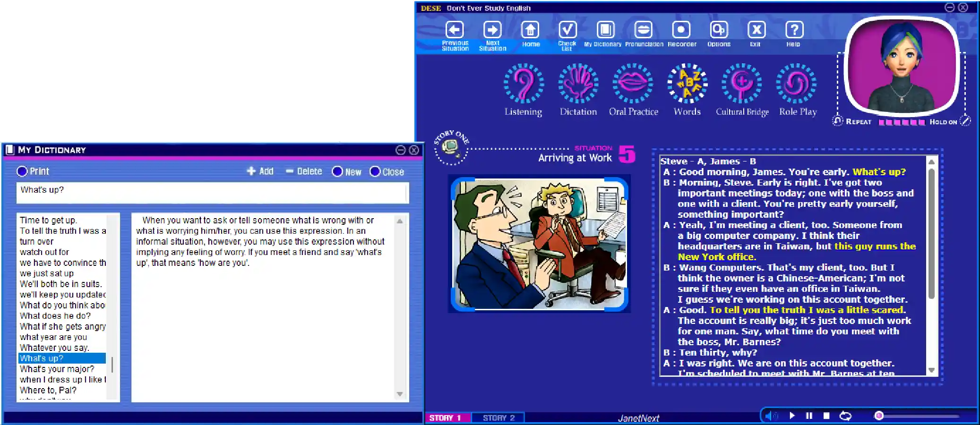Switch to the Story 1 tab
Viewport: 980px width, 425px height.
(x=446, y=418)
